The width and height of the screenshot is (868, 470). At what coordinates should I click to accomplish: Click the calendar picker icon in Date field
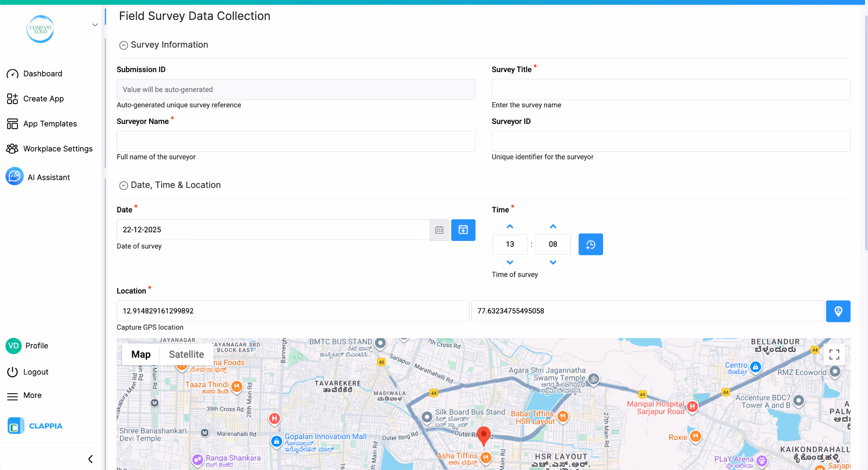(x=439, y=230)
